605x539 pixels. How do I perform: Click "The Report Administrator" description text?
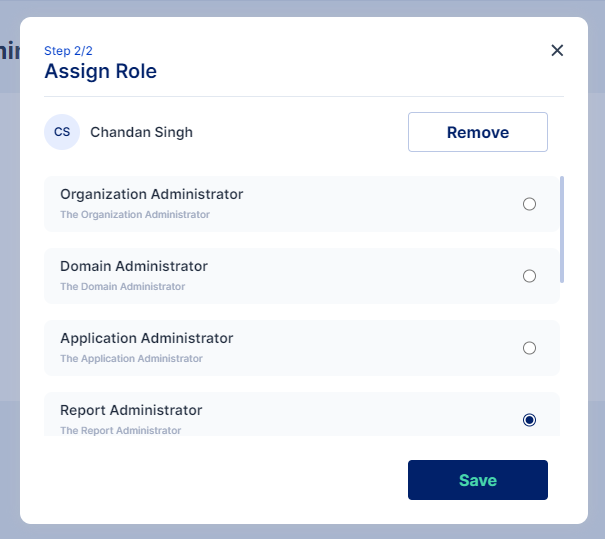click(120, 430)
